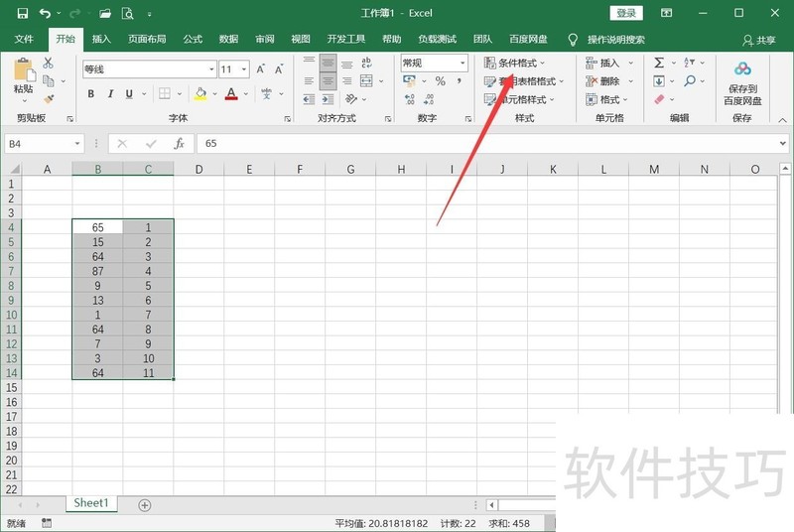Viewport: 794px width, 532px height.
Task: Increase the font size
Action: click(x=260, y=69)
